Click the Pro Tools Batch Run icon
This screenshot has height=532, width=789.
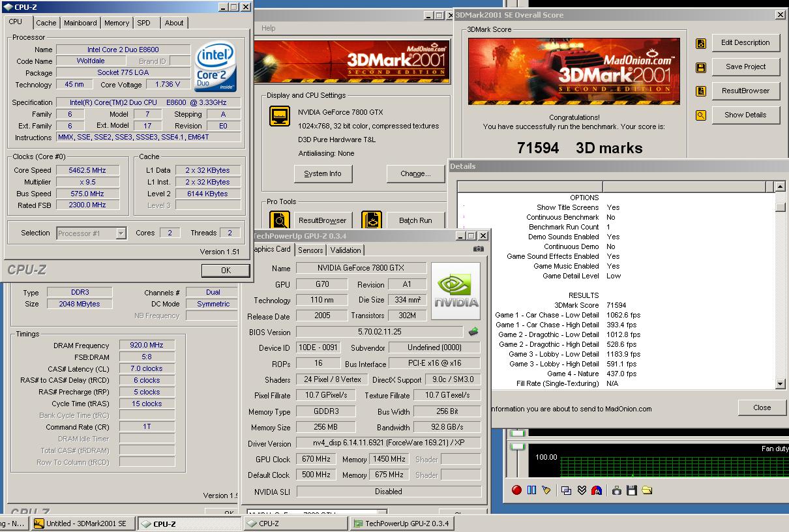coord(372,220)
